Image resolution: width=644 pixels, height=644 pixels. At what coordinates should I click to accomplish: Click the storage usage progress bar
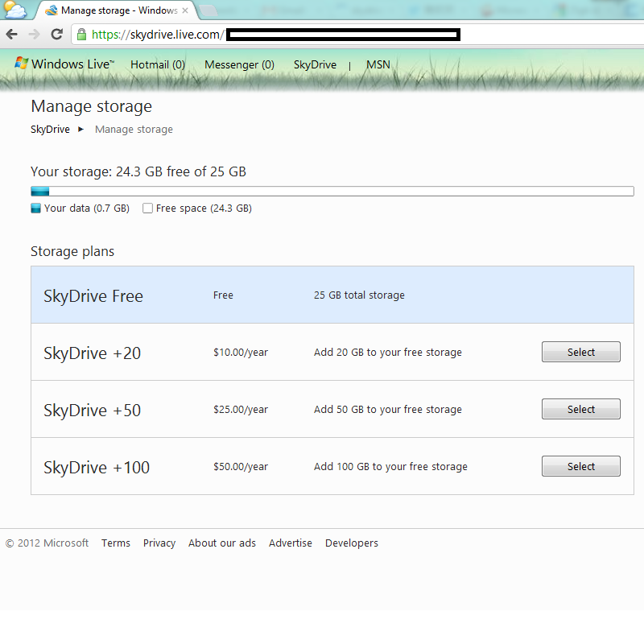click(x=332, y=191)
